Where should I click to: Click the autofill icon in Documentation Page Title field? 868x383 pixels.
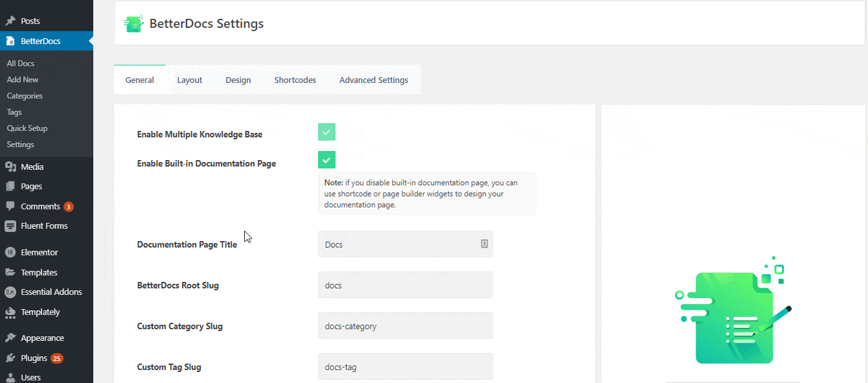click(484, 244)
